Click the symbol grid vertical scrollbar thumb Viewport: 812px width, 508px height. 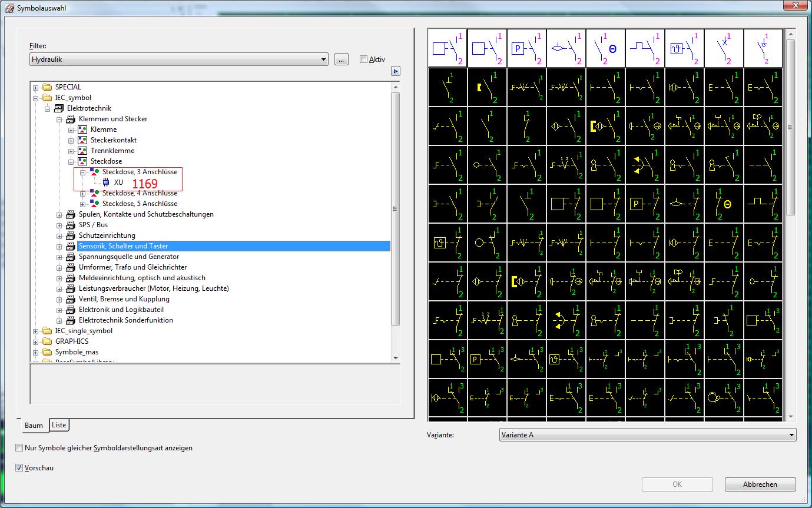click(790, 127)
